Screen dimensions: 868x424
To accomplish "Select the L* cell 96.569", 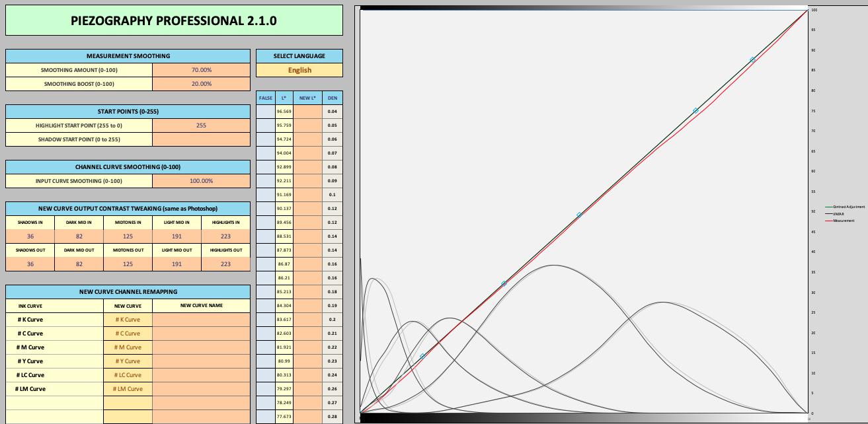I will pyautogui.click(x=284, y=112).
